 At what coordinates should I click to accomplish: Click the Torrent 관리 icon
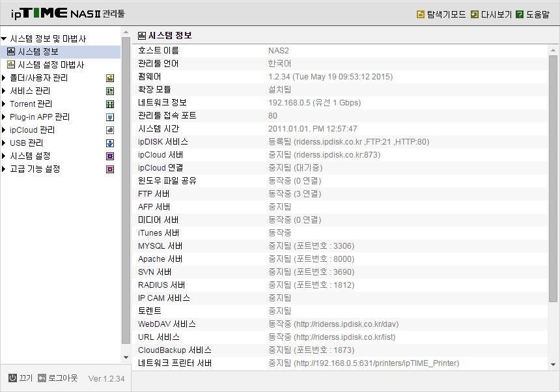pyautogui.click(x=110, y=104)
